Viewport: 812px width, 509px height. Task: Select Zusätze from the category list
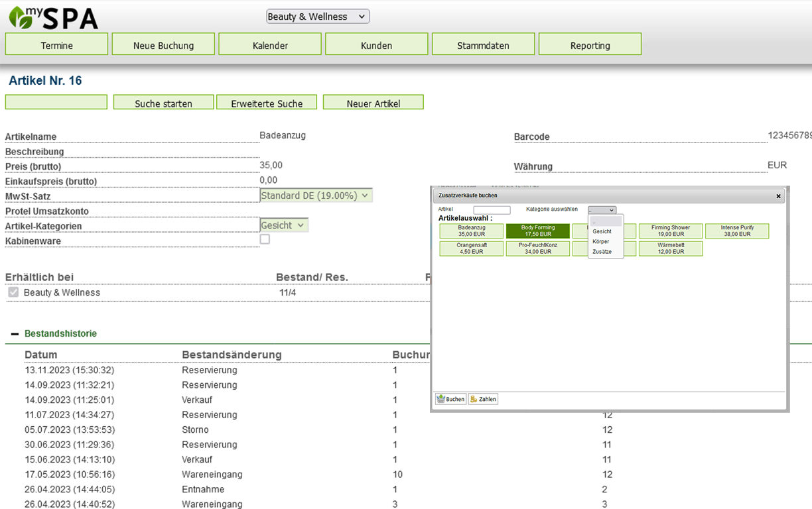pos(602,251)
